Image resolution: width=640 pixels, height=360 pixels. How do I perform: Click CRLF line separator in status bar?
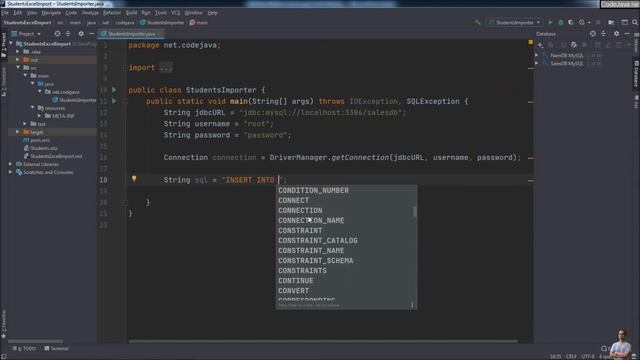click(571, 356)
